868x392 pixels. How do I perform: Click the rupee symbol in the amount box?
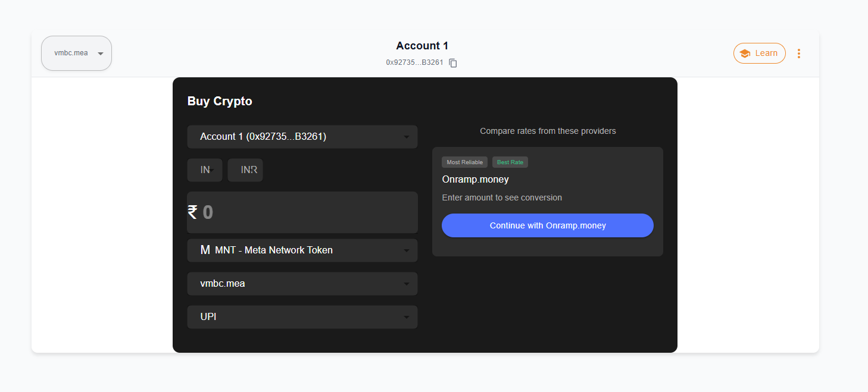[192, 212]
